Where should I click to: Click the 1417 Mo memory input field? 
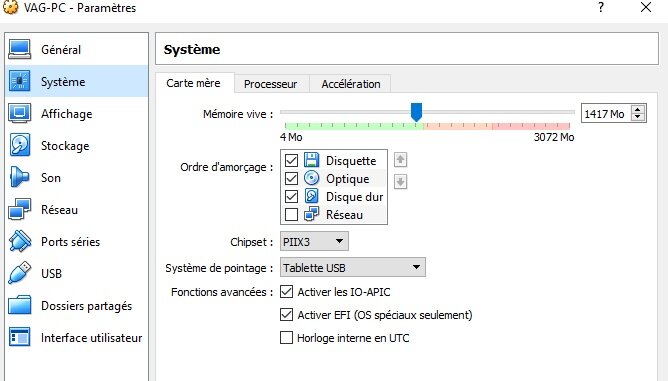606,114
